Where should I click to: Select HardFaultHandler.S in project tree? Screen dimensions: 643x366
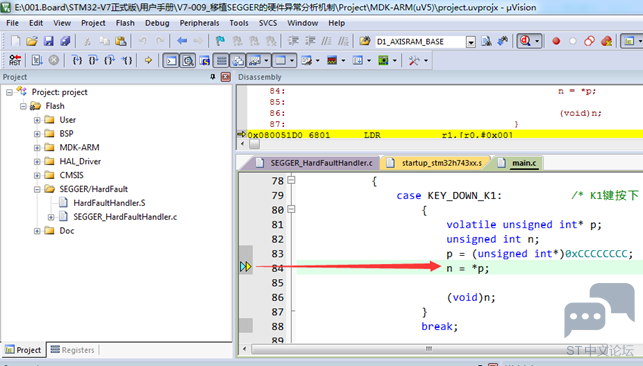[x=109, y=203]
